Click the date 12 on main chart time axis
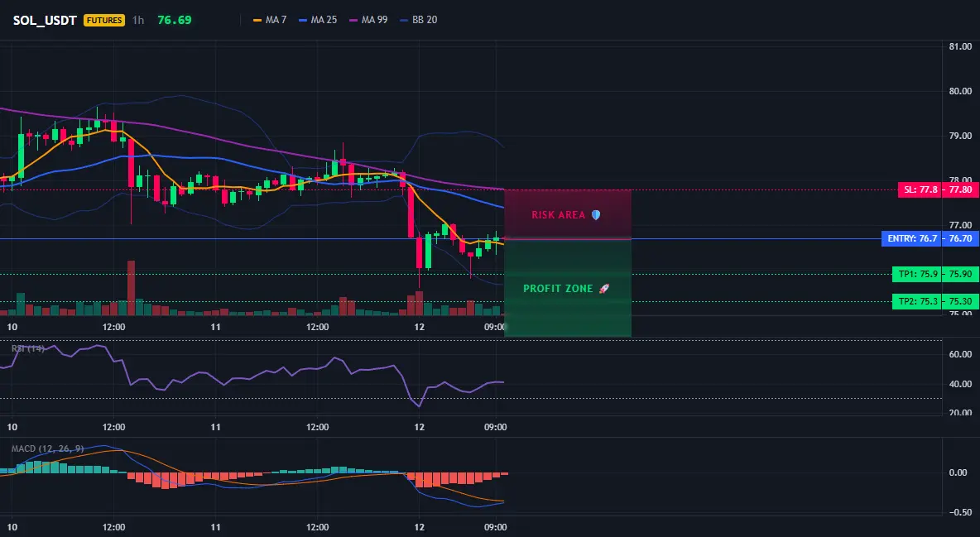 [x=420, y=327]
